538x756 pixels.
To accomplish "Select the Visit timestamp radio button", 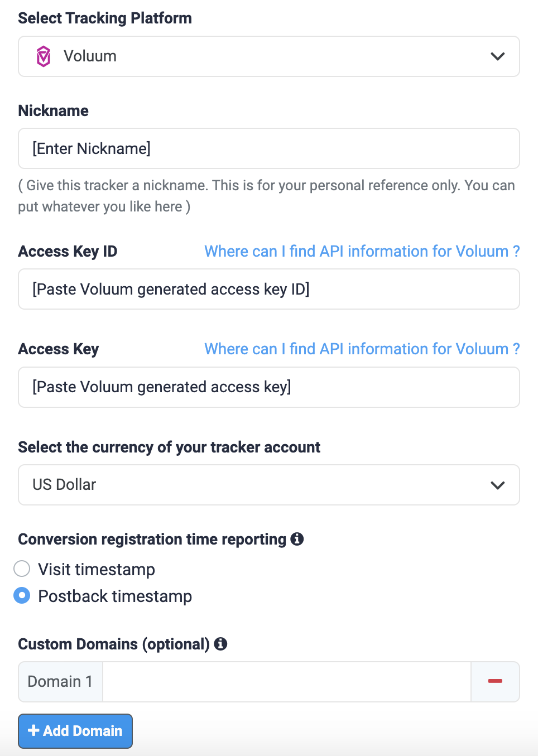I will [x=22, y=569].
